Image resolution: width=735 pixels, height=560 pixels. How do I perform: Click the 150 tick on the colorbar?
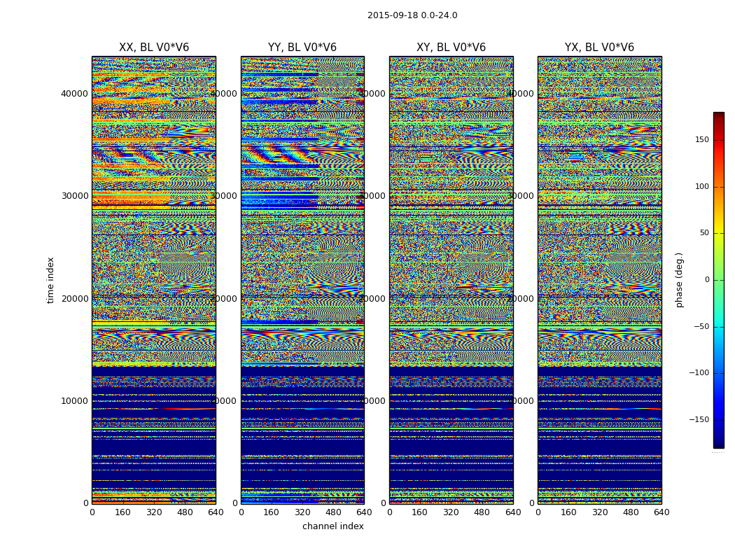[702, 139]
